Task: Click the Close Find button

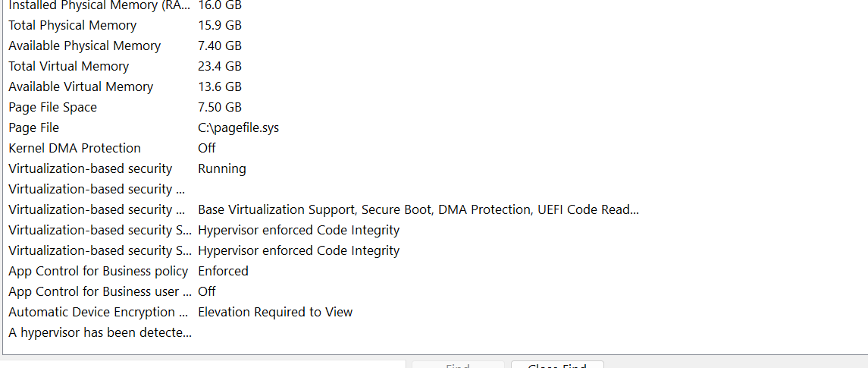Action: click(x=557, y=365)
